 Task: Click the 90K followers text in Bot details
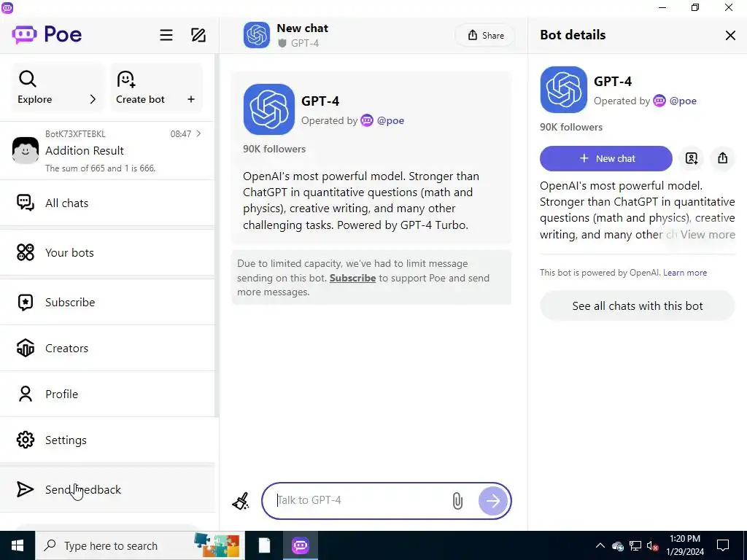point(571,127)
